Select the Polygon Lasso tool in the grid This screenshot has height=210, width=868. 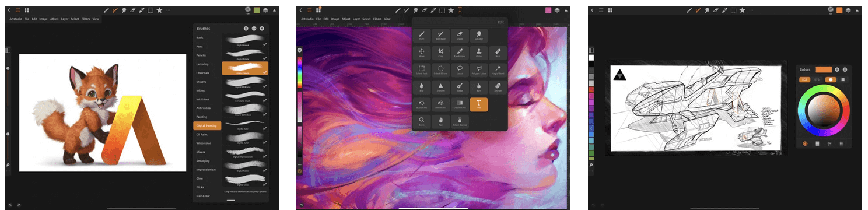click(x=478, y=70)
